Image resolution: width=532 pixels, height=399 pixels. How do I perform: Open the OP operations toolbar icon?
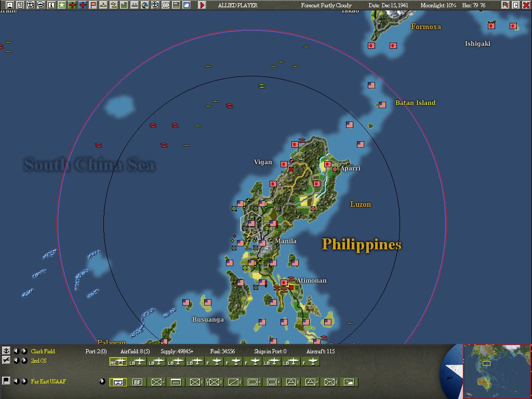click(x=166, y=5)
